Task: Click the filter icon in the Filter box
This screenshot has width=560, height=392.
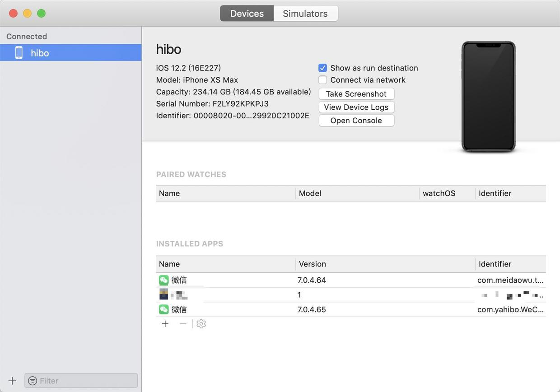Action: click(x=32, y=381)
